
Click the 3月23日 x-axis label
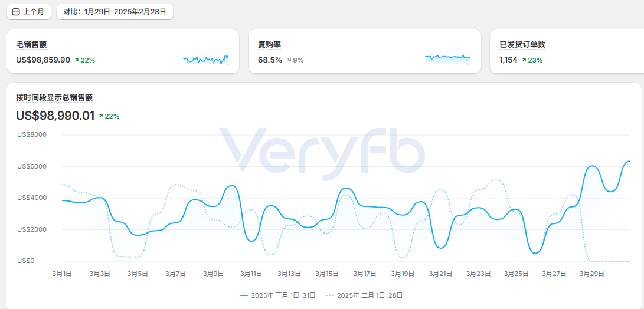pyautogui.click(x=479, y=273)
